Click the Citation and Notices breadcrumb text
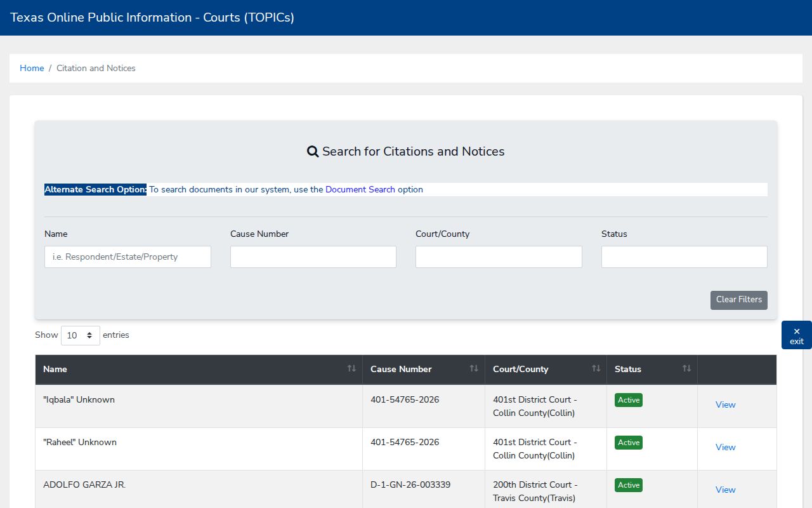This screenshot has height=508, width=812. click(96, 68)
